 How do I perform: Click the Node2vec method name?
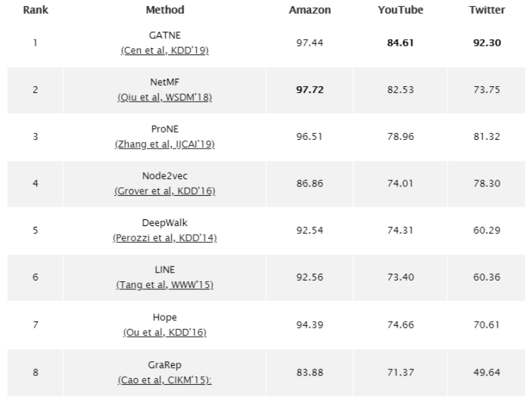164,176
